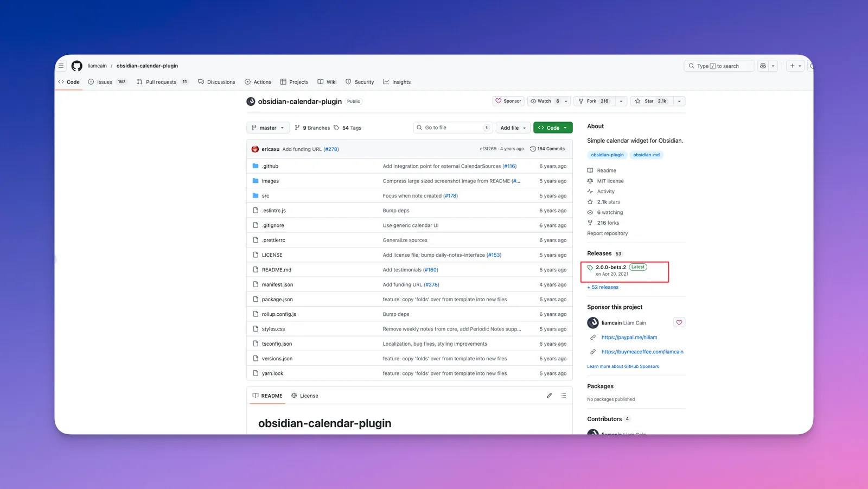Click the obsidian-plugin topic tag
The height and width of the screenshot is (489, 868).
[x=607, y=155]
